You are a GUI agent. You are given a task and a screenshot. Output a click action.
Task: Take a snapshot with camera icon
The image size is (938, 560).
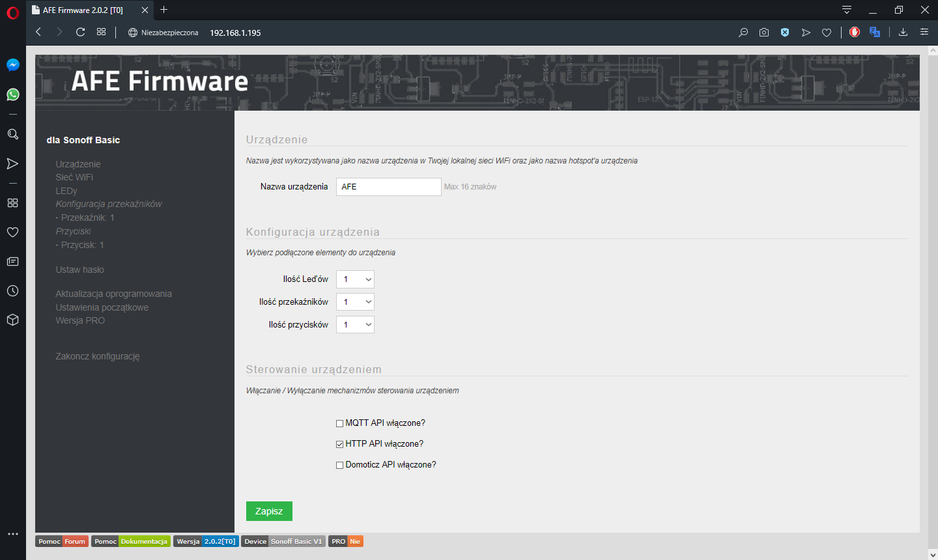click(764, 33)
